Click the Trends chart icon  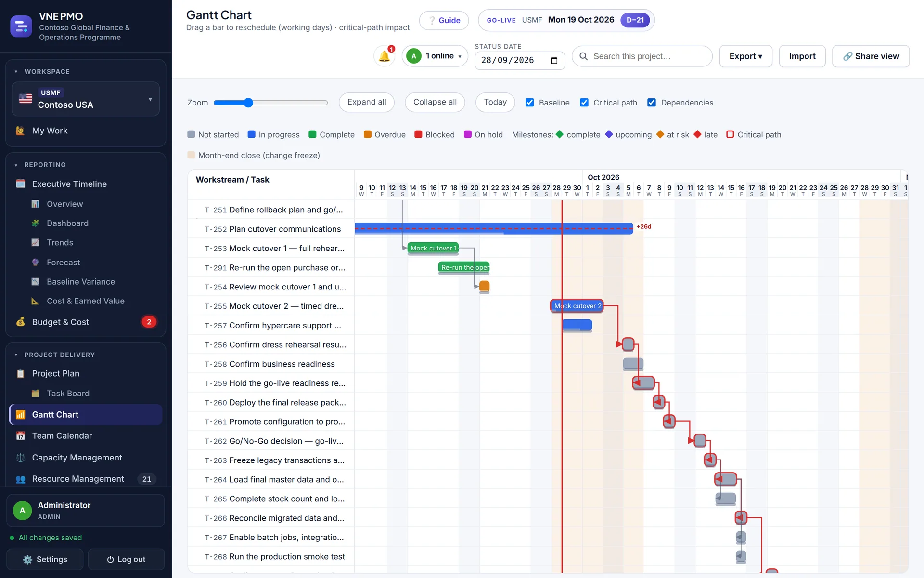(35, 243)
